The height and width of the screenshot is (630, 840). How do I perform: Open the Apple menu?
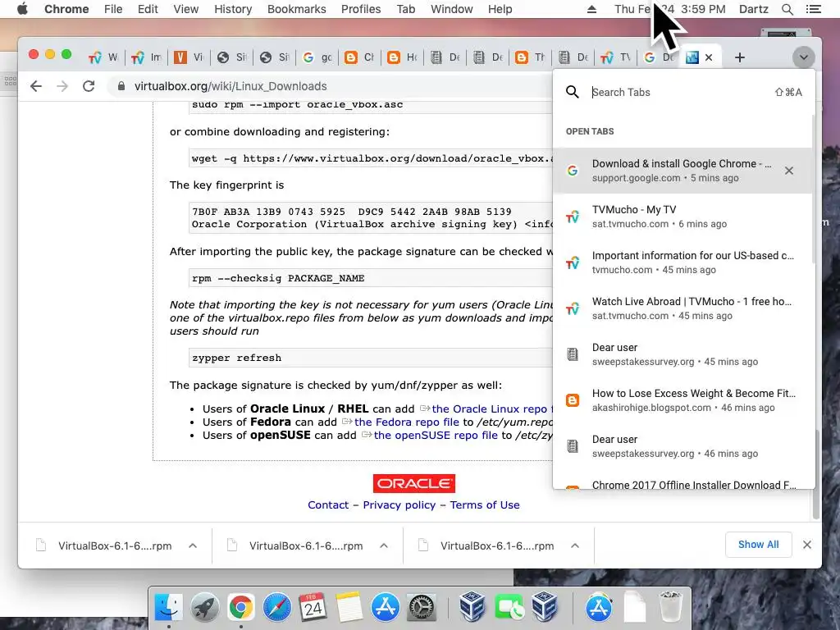(22, 9)
